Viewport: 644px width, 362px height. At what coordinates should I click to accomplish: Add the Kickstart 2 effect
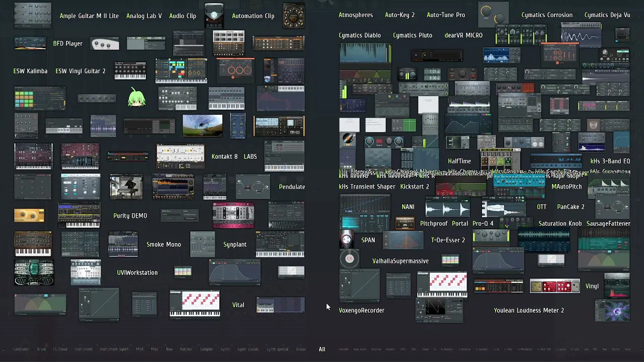415,187
